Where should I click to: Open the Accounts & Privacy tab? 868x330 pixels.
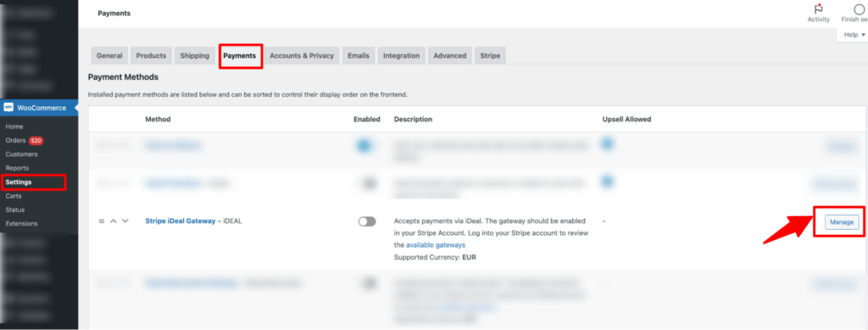(x=302, y=56)
